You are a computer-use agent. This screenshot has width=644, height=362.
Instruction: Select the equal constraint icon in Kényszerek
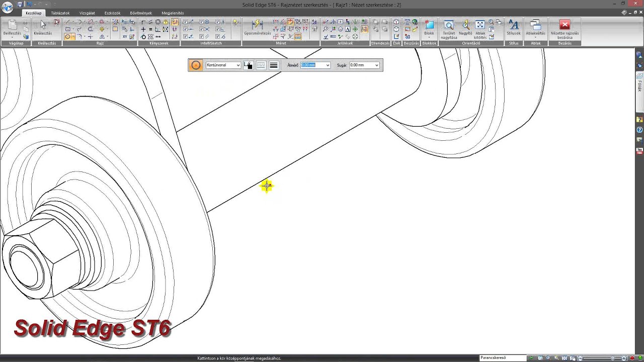coord(150,29)
